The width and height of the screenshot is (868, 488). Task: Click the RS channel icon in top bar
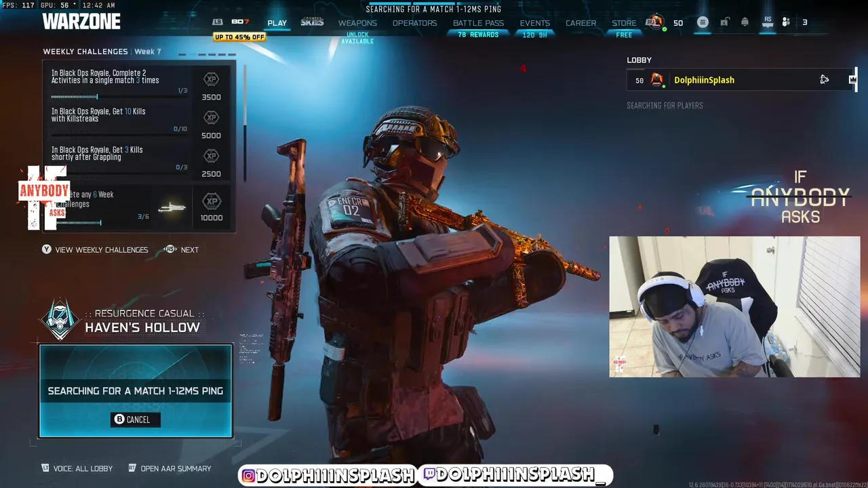[x=767, y=22]
